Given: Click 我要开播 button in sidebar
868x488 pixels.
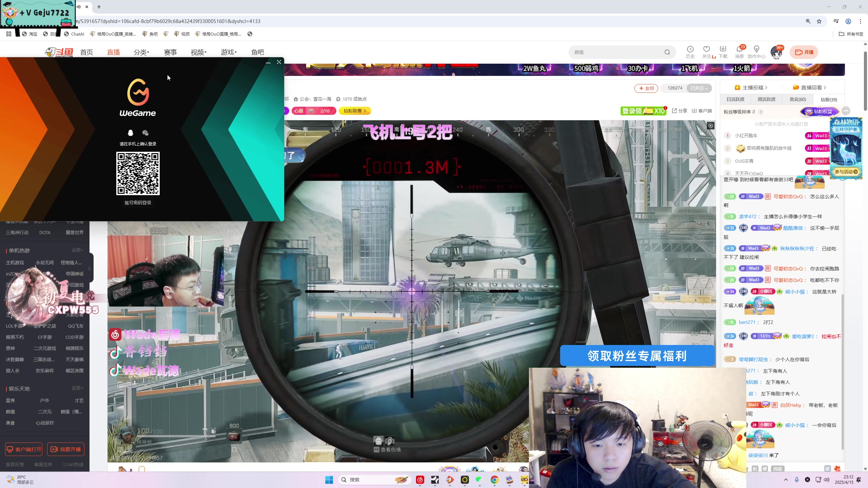Looking at the screenshot, I should tap(66, 449).
